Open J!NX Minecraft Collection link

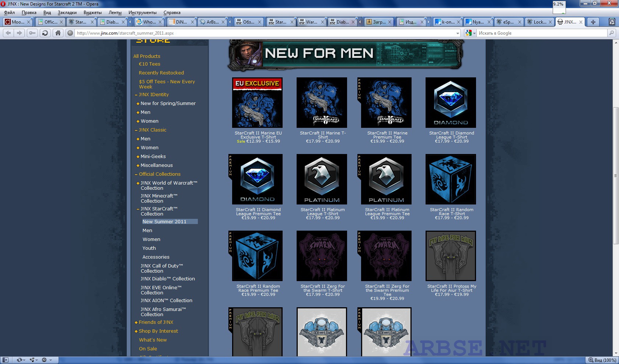click(x=159, y=198)
